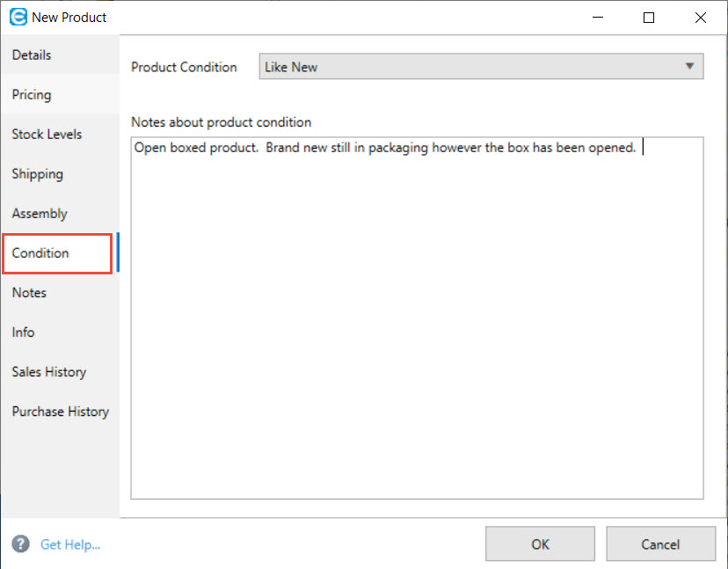Show the Assembly tab

(x=40, y=213)
